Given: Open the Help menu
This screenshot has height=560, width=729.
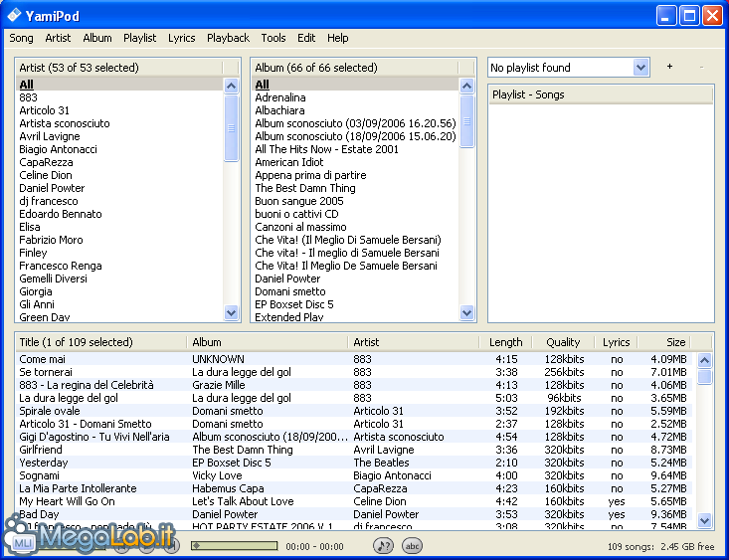Looking at the screenshot, I should coord(337,38).
